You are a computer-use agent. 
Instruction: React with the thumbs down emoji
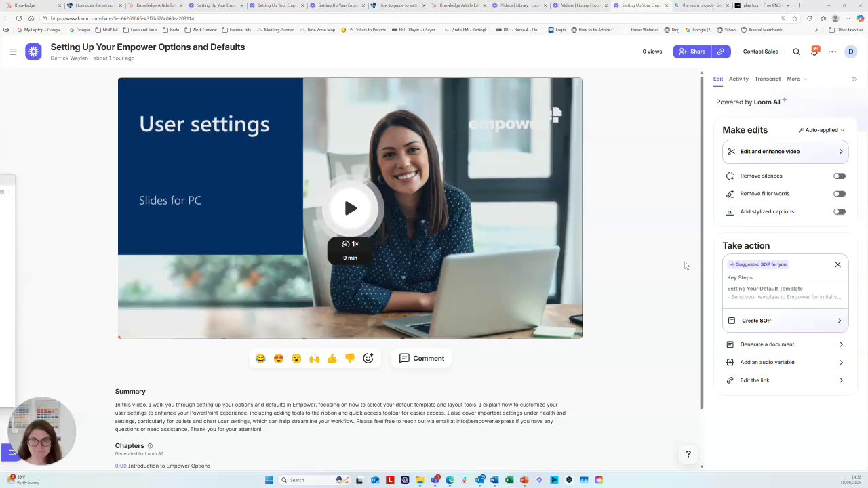click(x=350, y=359)
